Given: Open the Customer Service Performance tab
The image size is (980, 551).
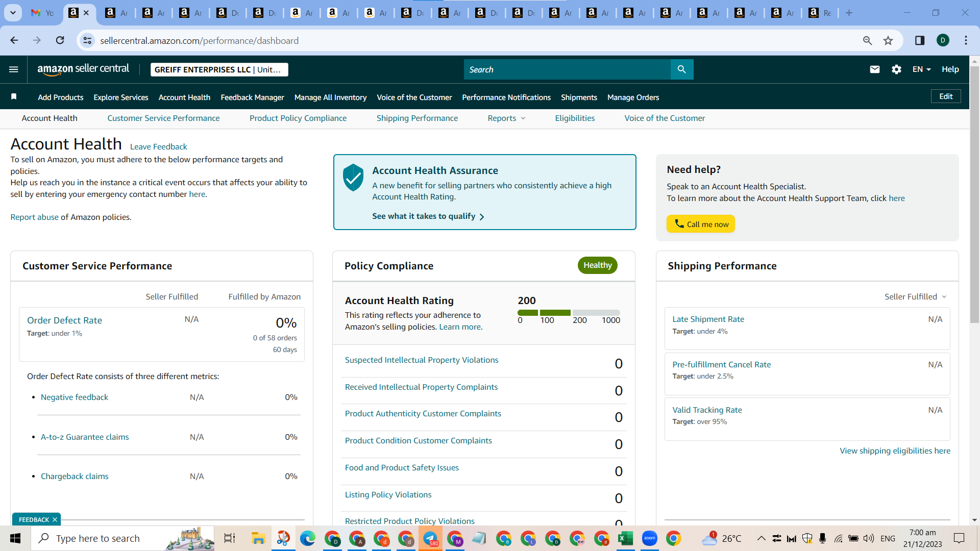Looking at the screenshot, I should [x=163, y=118].
